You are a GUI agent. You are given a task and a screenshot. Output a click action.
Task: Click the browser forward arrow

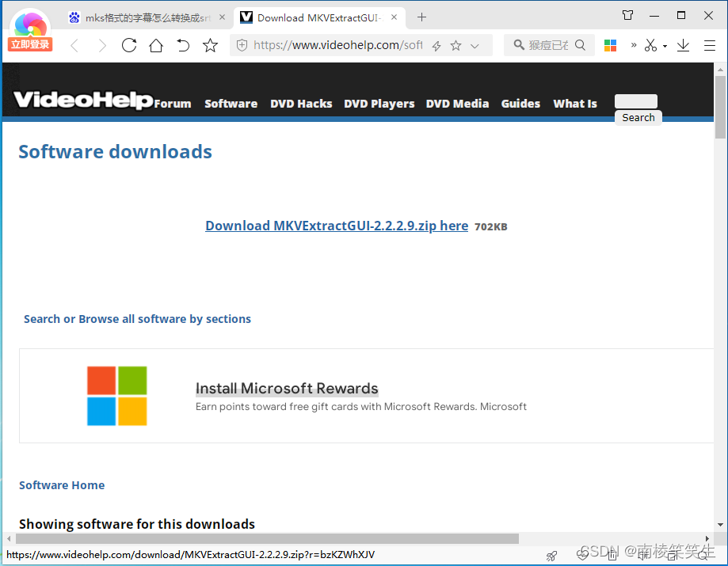coord(102,45)
